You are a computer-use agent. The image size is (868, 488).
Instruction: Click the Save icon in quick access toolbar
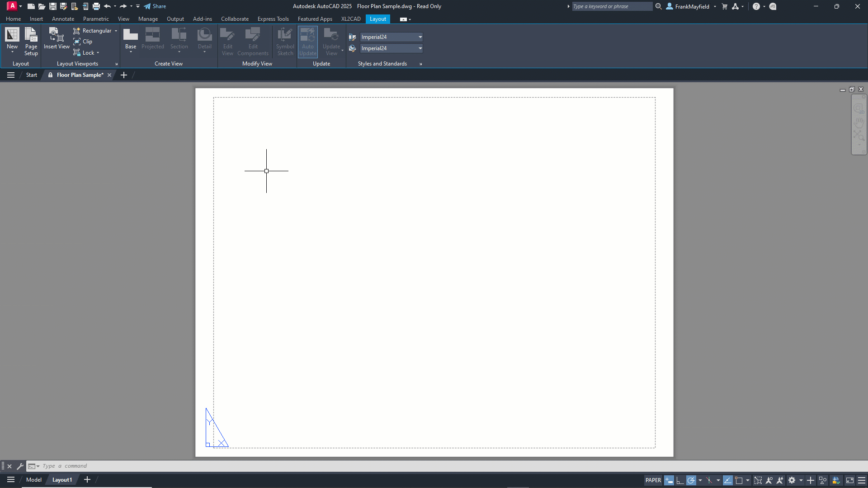click(53, 6)
